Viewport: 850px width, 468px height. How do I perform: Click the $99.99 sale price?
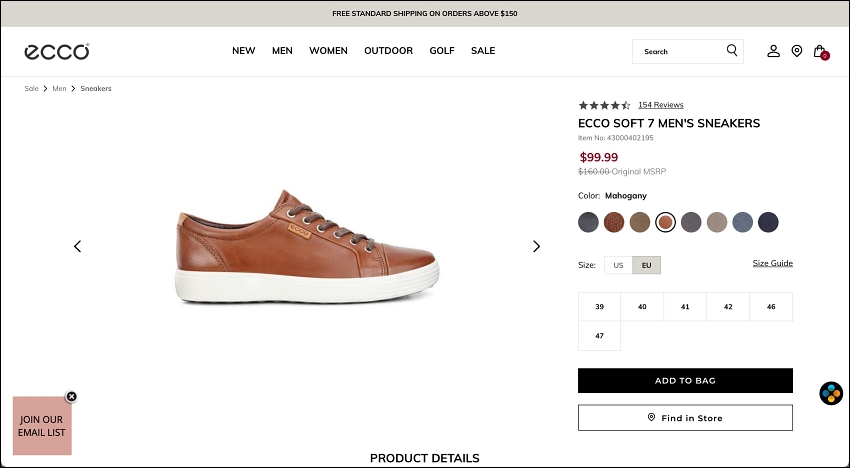599,157
